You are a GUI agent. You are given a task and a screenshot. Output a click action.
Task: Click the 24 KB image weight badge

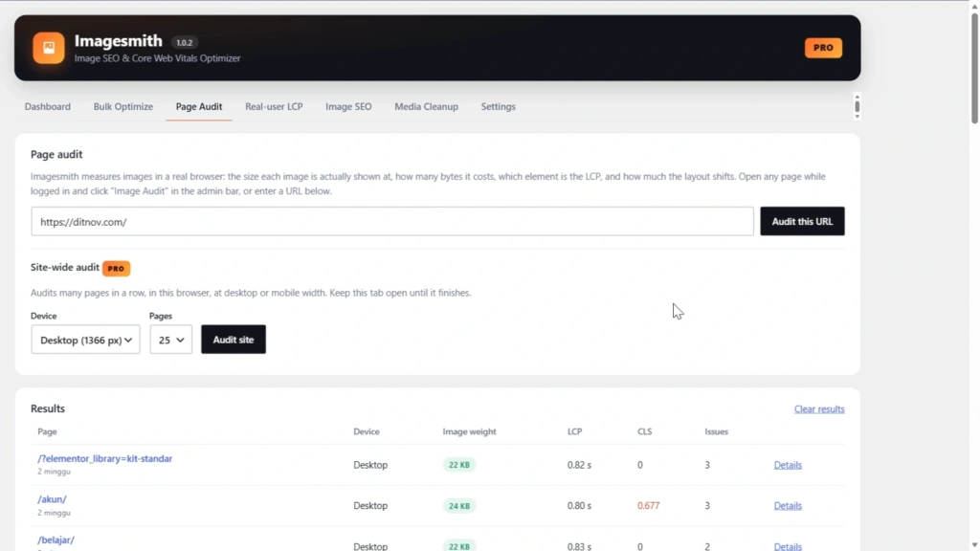[x=459, y=505]
